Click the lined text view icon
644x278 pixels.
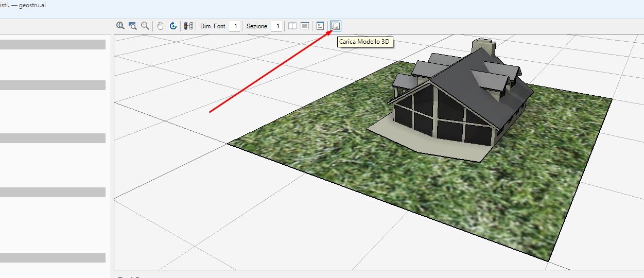tap(305, 26)
